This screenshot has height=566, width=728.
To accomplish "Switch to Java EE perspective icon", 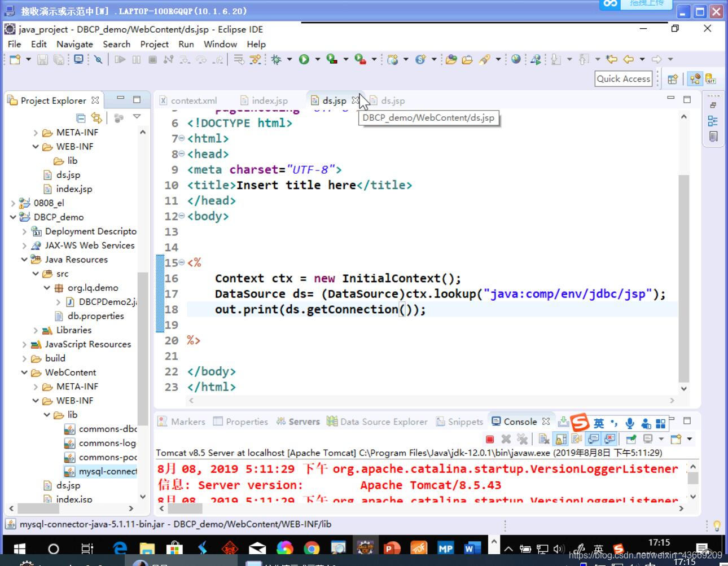I will [x=695, y=80].
